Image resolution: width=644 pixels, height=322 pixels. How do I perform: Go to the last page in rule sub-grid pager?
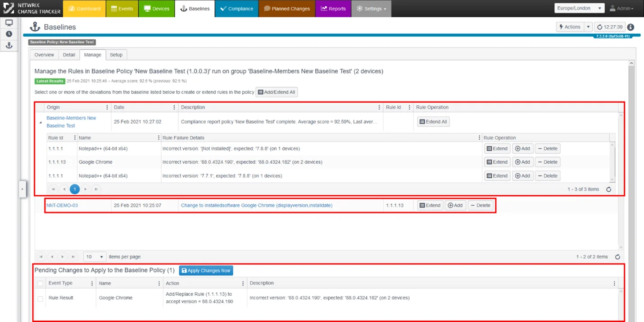[x=96, y=189]
